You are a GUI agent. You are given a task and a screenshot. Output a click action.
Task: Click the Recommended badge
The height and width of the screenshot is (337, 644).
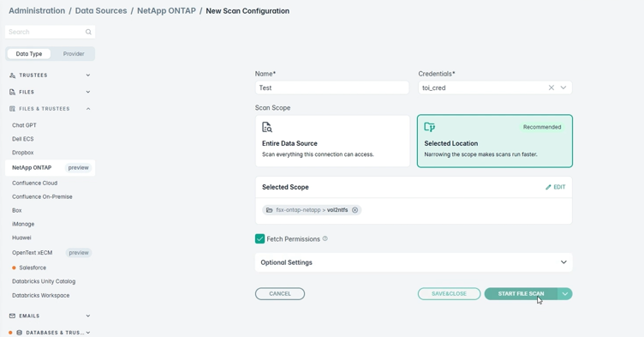click(x=542, y=127)
